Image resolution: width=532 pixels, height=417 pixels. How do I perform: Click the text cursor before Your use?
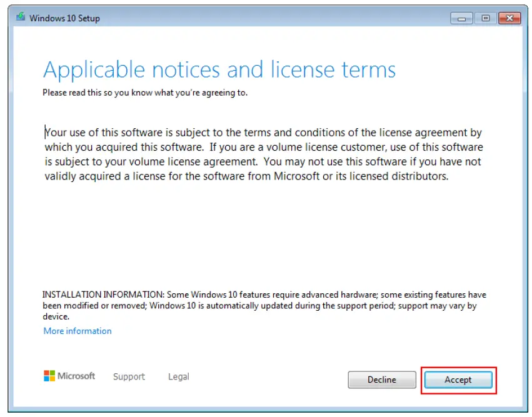pyautogui.click(x=45, y=132)
